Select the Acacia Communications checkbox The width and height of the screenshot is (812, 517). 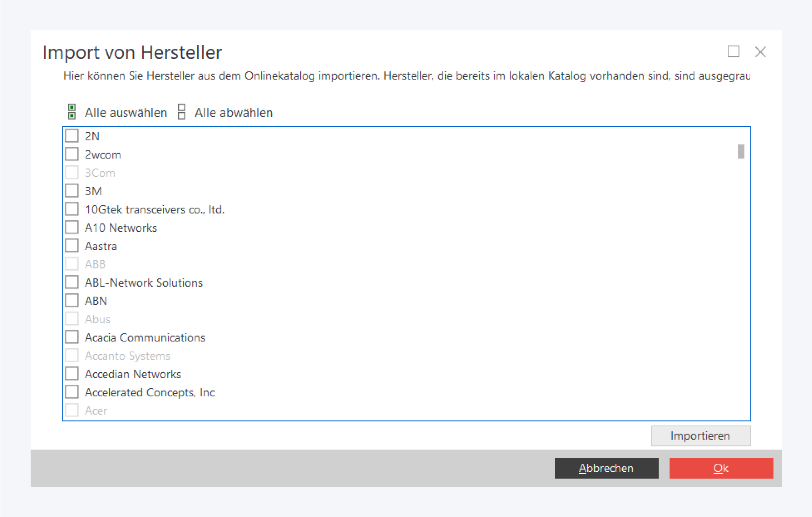click(x=72, y=337)
